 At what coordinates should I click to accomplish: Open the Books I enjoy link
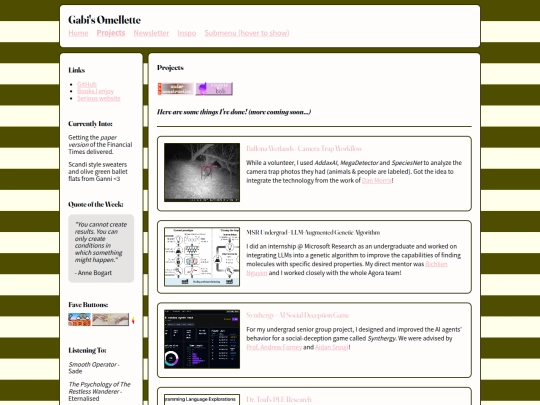95,91
